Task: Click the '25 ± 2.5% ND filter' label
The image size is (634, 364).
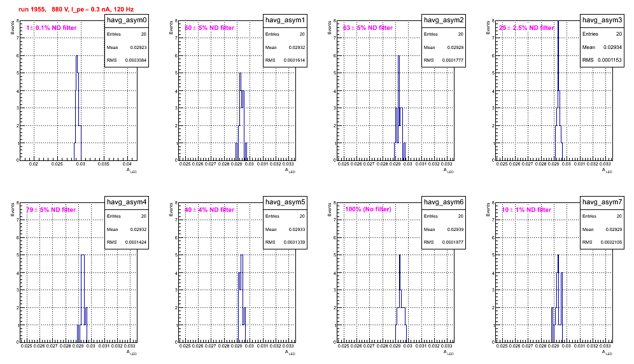Action: (x=526, y=28)
